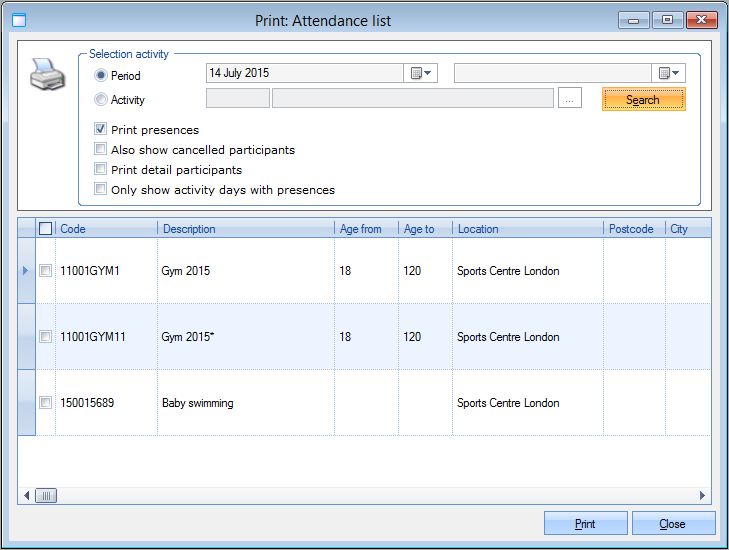Open the calendar picker for start date

pos(420,73)
